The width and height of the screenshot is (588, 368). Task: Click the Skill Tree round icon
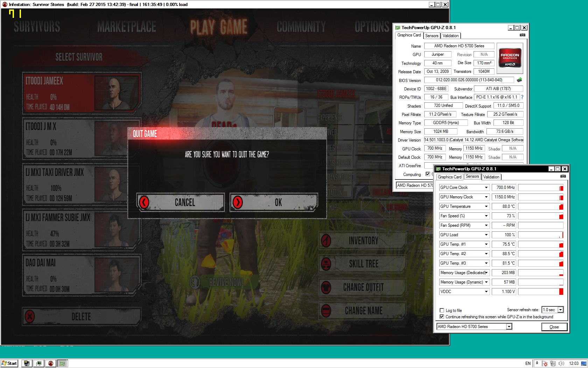point(326,264)
